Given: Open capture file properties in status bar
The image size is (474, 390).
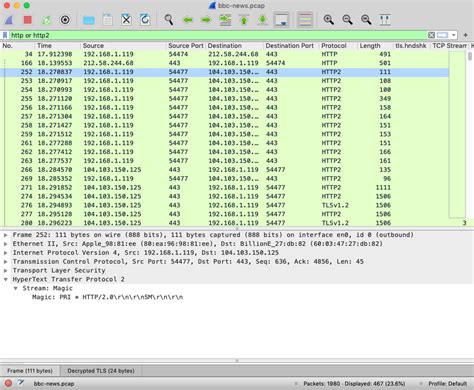Looking at the screenshot, I should click(21, 383).
